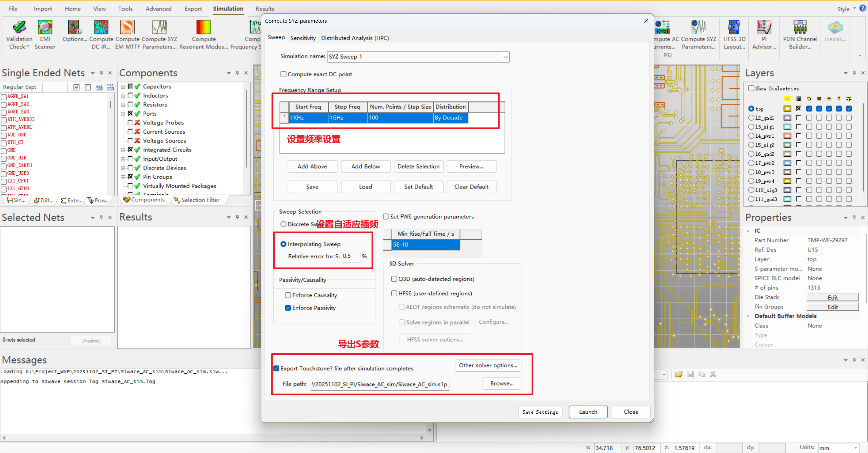Select the Discrete Sweep radio button

coord(283,224)
